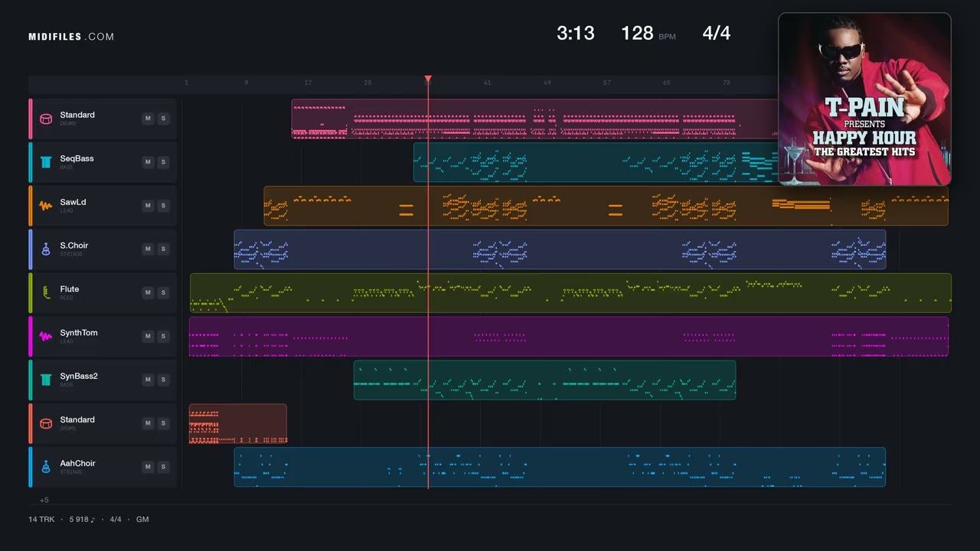
Task: Jump to bar 65 on the ruler
Action: click(x=667, y=83)
